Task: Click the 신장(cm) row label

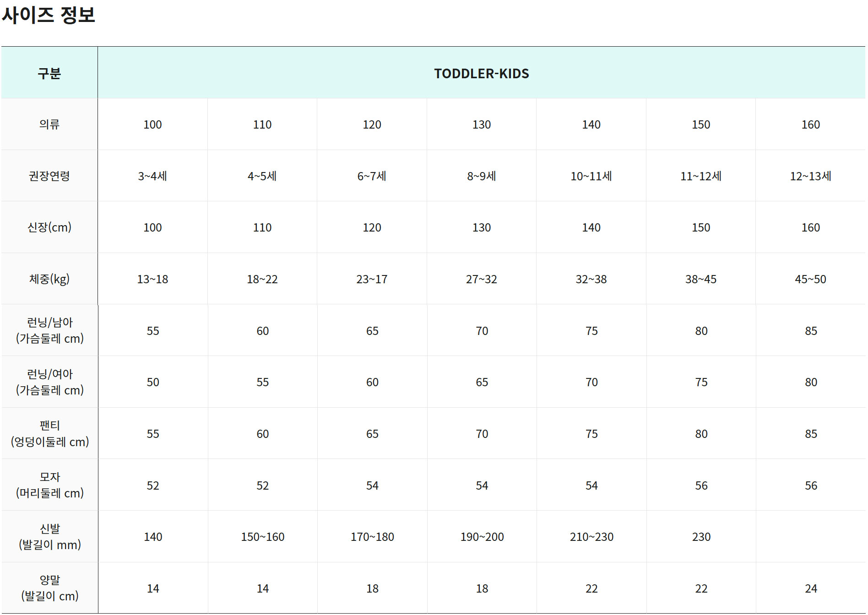Action: click(x=49, y=227)
